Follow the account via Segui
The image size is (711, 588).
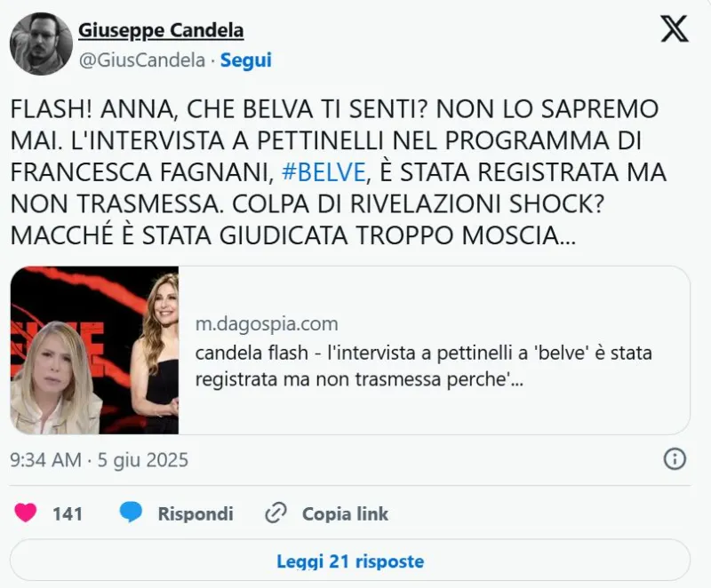pyautogui.click(x=246, y=60)
